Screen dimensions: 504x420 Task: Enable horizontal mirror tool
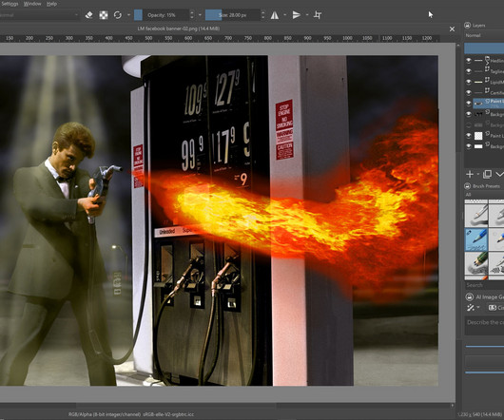pos(275,15)
